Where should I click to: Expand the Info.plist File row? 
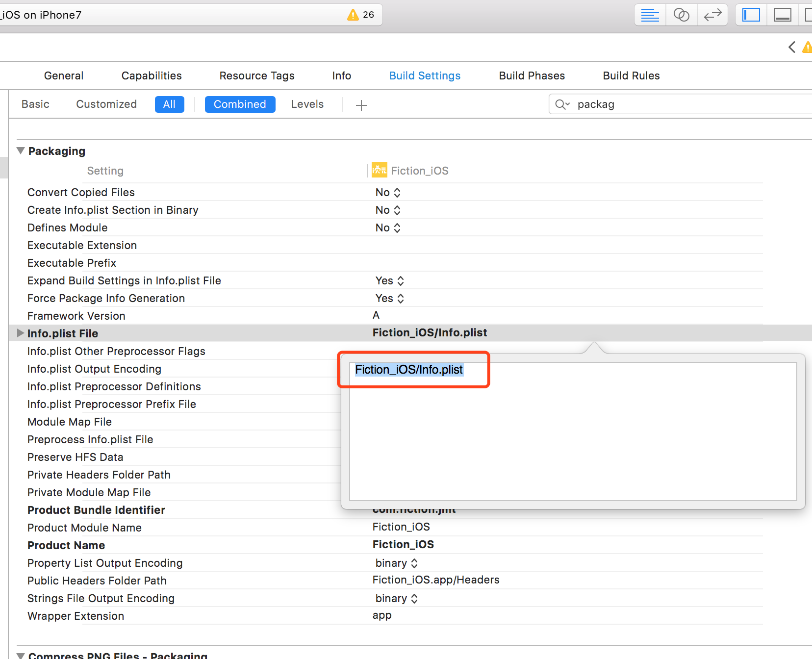[21, 333]
